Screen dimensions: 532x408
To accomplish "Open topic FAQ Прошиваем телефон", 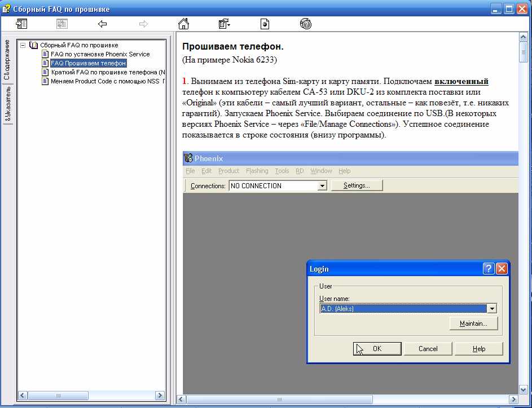I will [88, 63].
